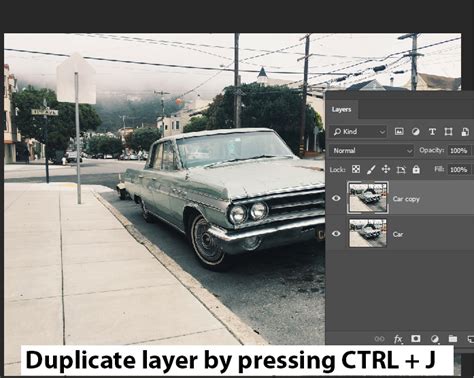The width and height of the screenshot is (474, 378).
Task: Filter layers by pixel layers icon
Action: (x=399, y=132)
